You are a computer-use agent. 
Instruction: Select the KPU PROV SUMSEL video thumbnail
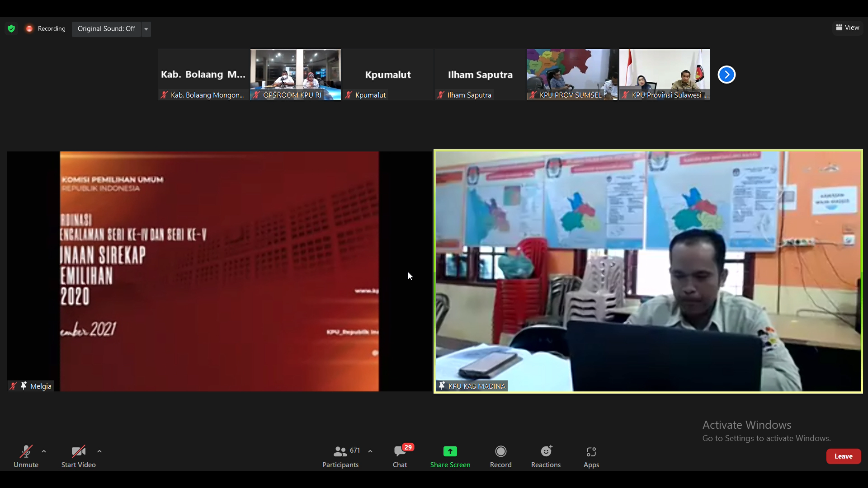(572, 74)
